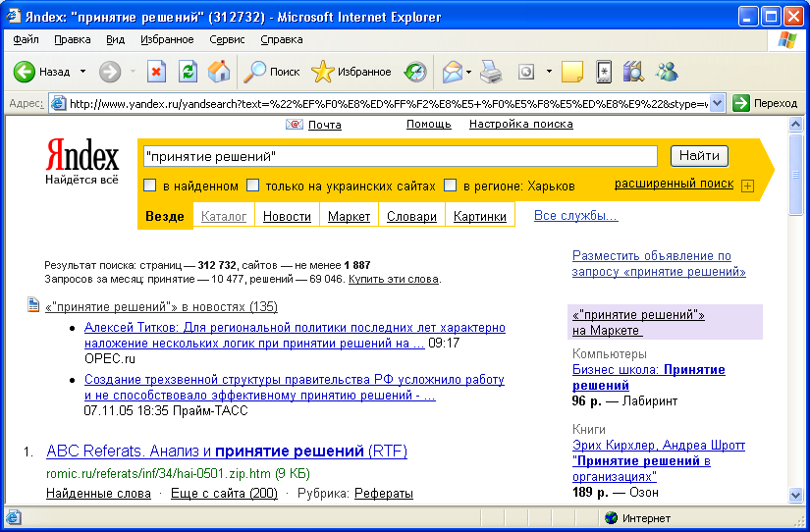Go back with the Назад button

(42, 72)
